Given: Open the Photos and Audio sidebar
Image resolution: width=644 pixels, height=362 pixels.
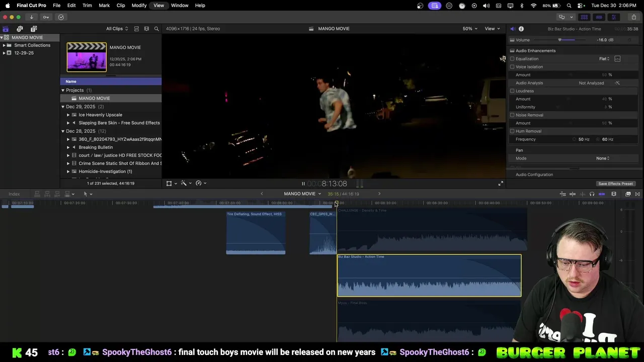Looking at the screenshot, I should [20, 29].
